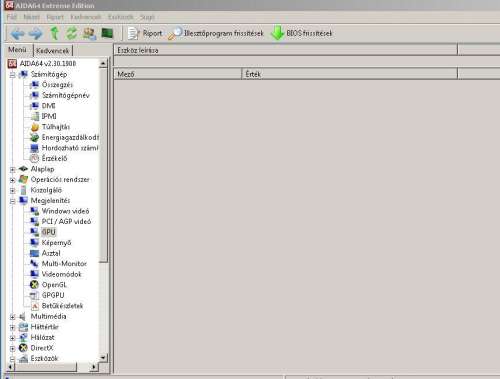Open the Riport toolbar button
This screenshot has width=500, height=379.
point(145,33)
